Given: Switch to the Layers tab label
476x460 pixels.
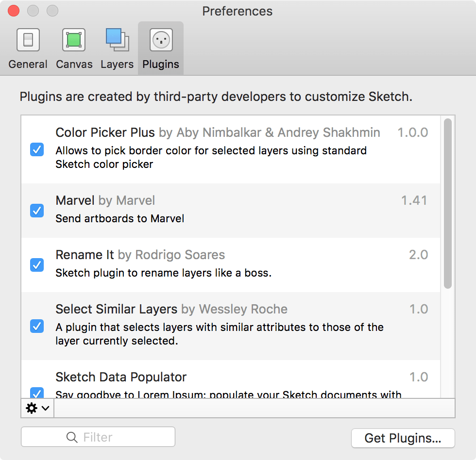Looking at the screenshot, I should 117,65.
